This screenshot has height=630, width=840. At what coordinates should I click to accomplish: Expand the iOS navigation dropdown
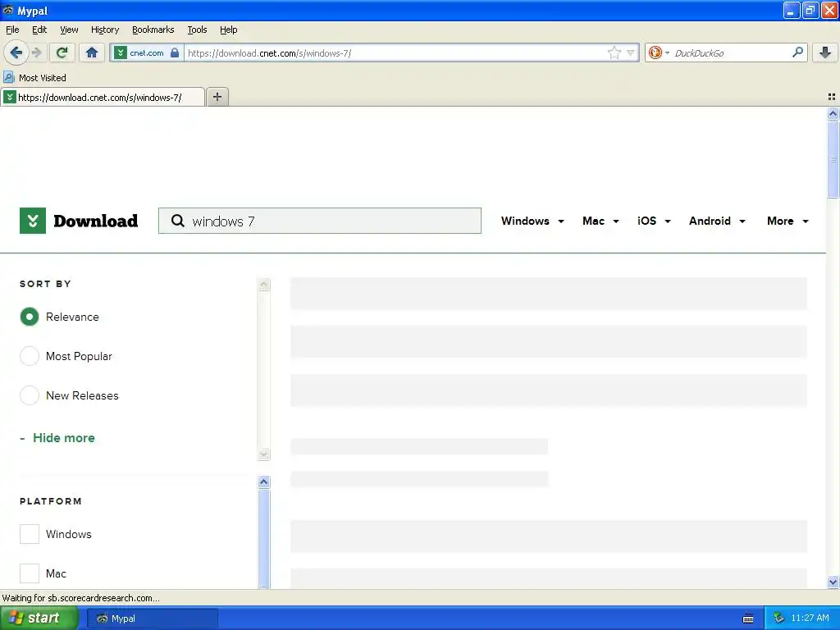[x=654, y=221]
